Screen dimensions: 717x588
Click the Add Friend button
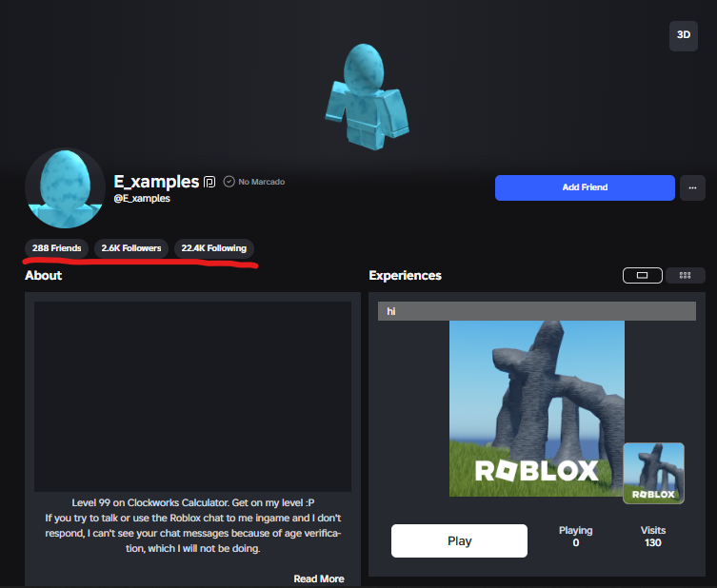click(x=585, y=187)
